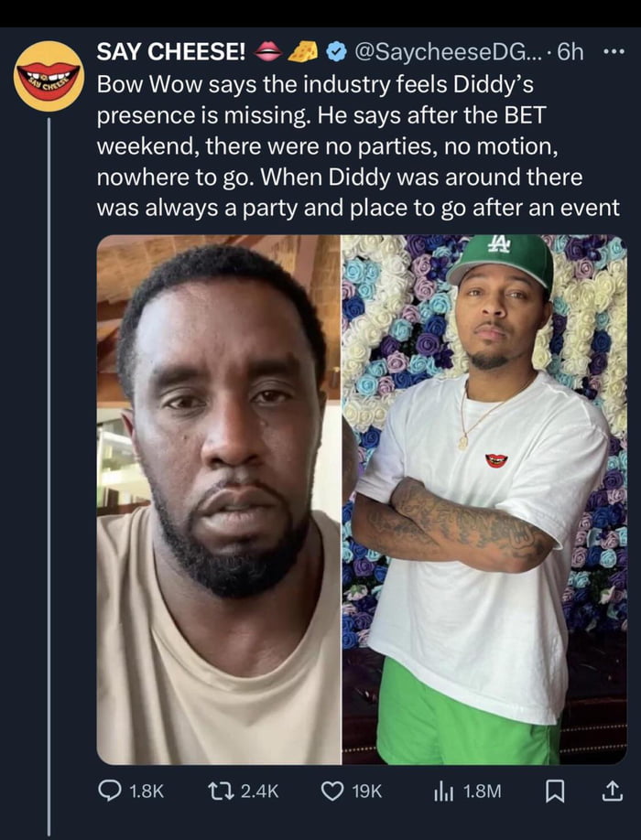Click the 1.8M views count
The width and height of the screenshot is (641, 840).
click(x=482, y=791)
